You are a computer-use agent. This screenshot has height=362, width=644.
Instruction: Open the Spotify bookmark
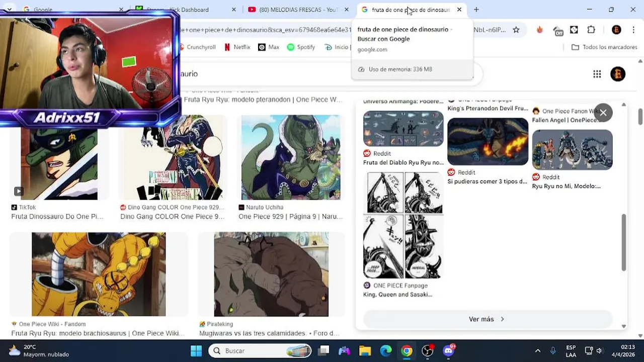tap(301, 47)
